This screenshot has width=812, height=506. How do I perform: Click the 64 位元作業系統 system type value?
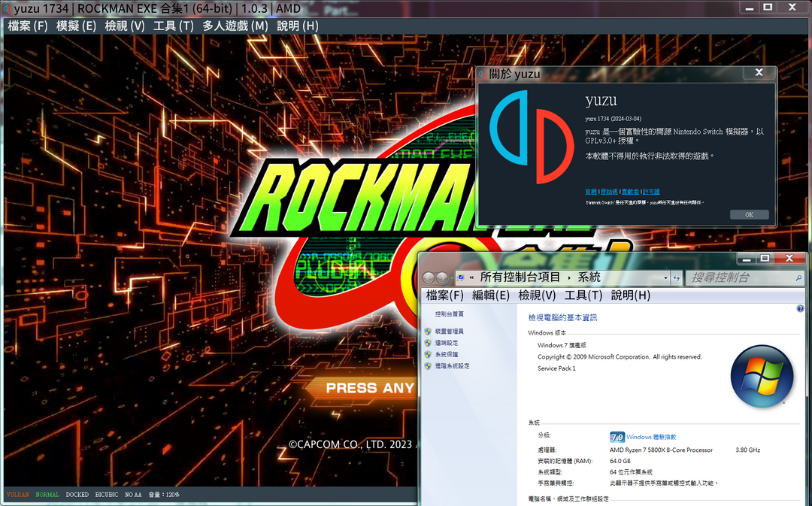coord(631,472)
